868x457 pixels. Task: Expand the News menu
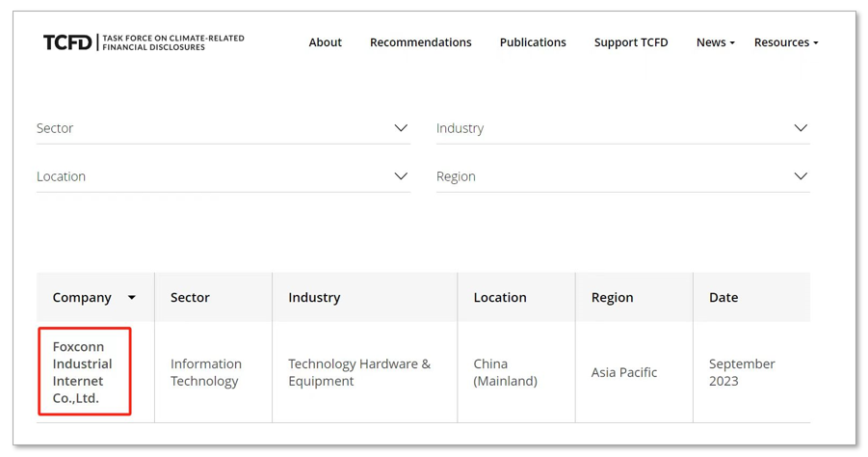(715, 42)
